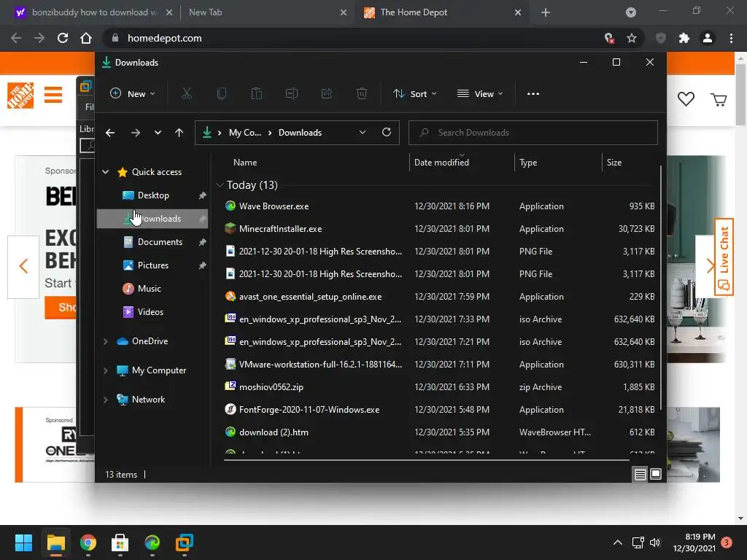Open Home Depot shopping cart

[719, 99]
